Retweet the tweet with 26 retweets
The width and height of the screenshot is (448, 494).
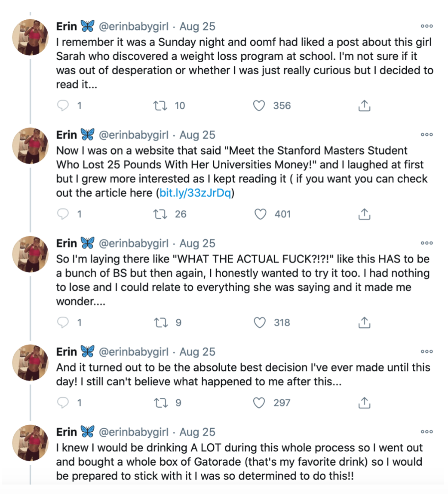coord(160,214)
